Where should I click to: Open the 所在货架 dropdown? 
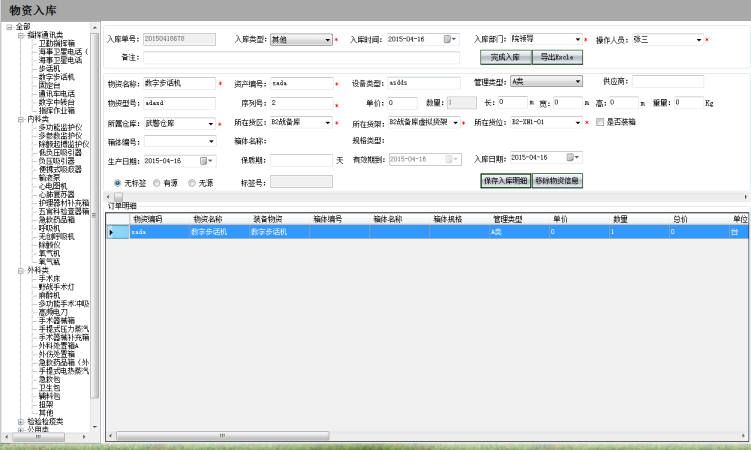coord(455,123)
